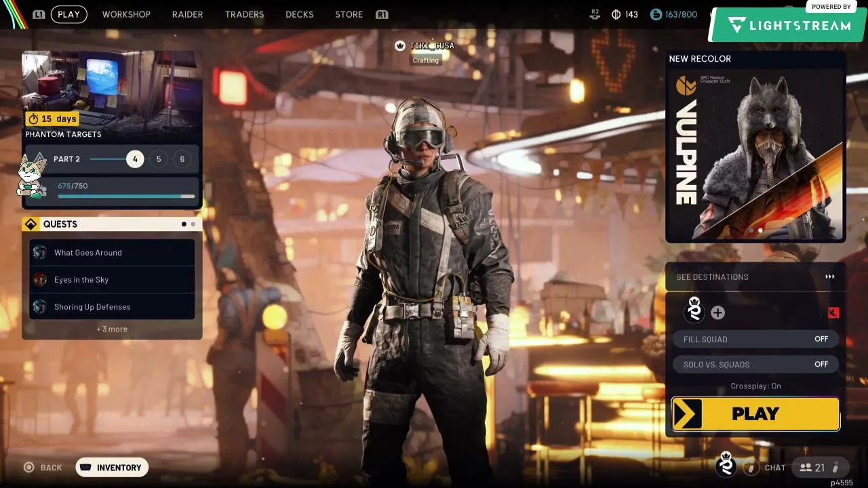Toggle Solo vs. Squads on
This screenshot has height=488, width=868.
tap(755, 364)
